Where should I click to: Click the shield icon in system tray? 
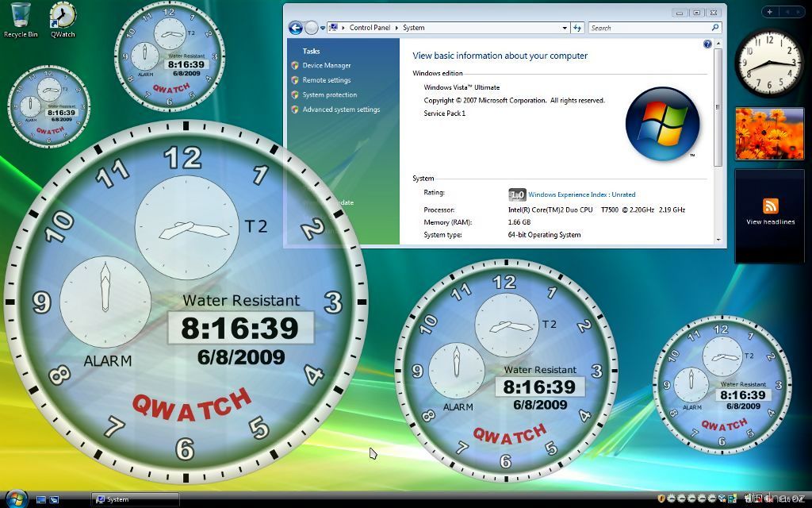point(661,498)
